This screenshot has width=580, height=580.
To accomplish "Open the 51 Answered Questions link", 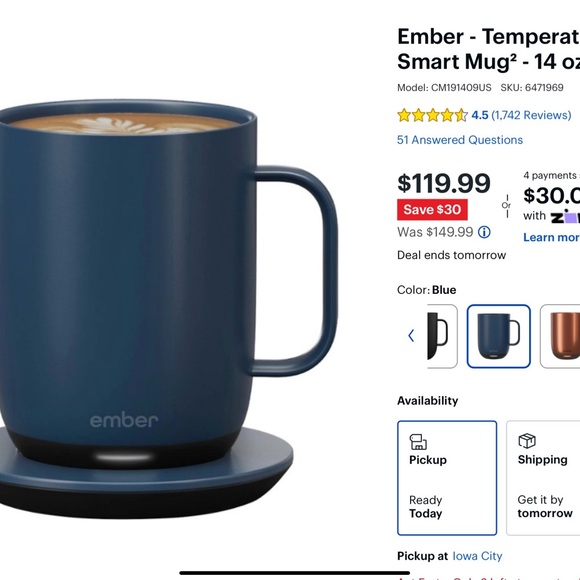I will pyautogui.click(x=460, y=140).
